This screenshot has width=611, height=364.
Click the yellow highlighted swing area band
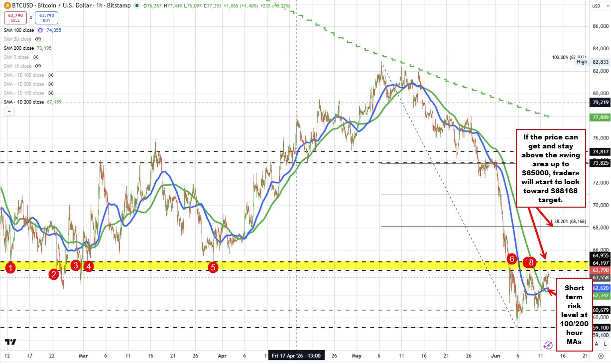[x=294, y=265]
